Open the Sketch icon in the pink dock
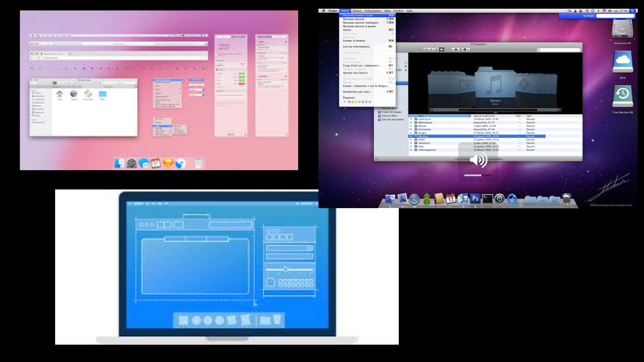644x362 pixels. point(168,163)
